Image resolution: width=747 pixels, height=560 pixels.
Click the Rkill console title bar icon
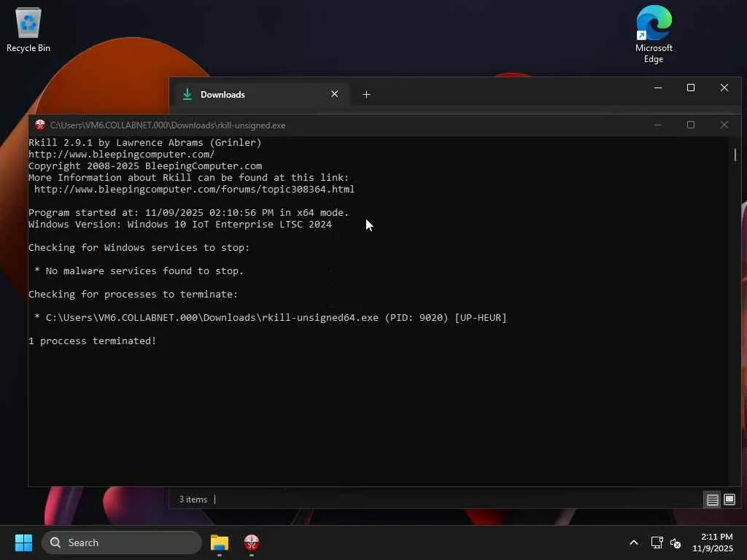point(40,125)
